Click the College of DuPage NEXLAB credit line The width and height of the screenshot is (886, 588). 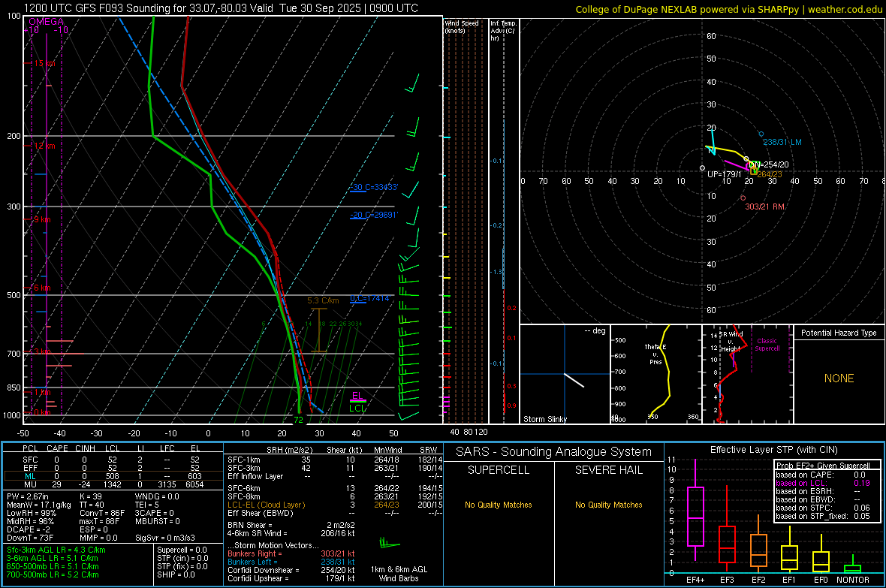click(728, 9)
